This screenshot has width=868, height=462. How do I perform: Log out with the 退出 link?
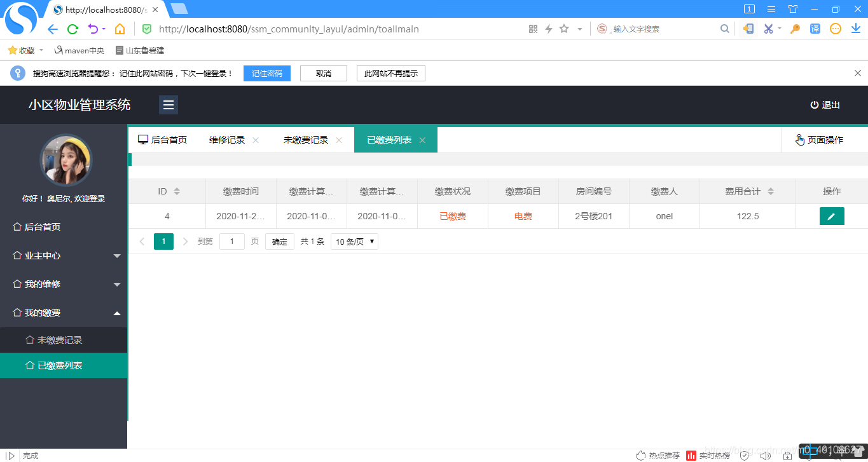(x=825, y=105)
